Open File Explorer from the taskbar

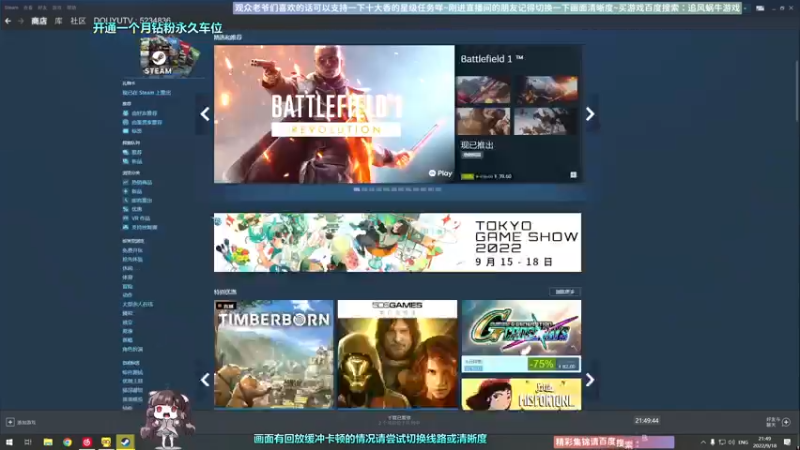point(48,442)
